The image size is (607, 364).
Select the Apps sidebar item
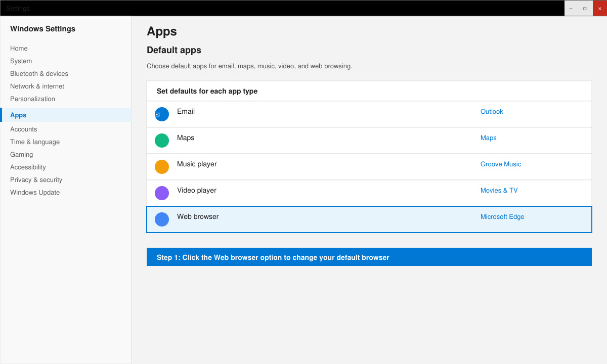pyautogui.click(x=66, y=115)
